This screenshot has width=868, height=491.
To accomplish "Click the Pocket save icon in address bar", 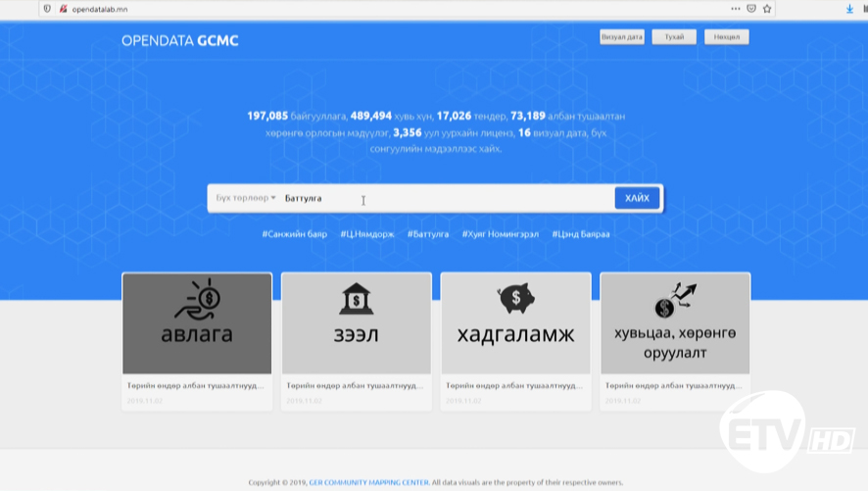I will (751, 9).
